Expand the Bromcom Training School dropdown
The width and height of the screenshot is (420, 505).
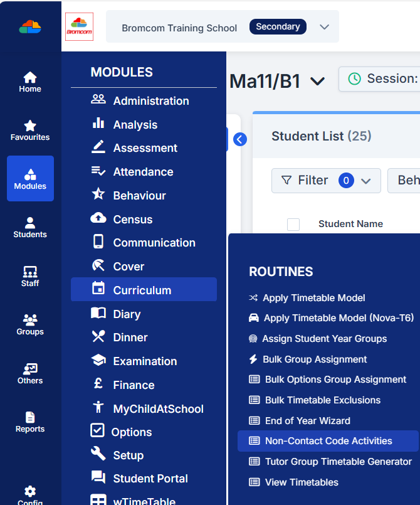tap(324, 27)
